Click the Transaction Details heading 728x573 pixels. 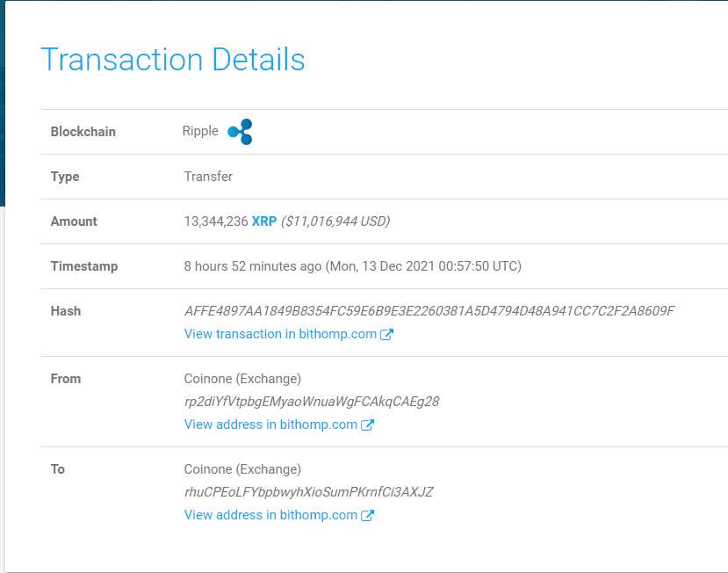point(173,60)
